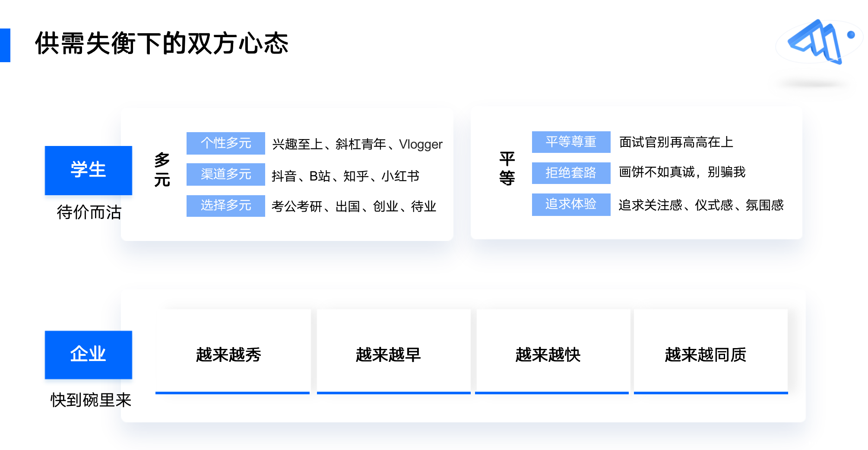The height and width of the screenshot is (450, 868).
Task: Click the 平等尊重 tag
Action: point(571,142)
